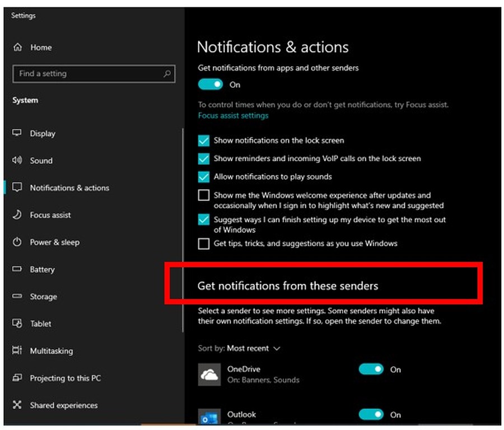504x430 pixels.
Task: Click the Find a setting search box
Action: point(94,73)
